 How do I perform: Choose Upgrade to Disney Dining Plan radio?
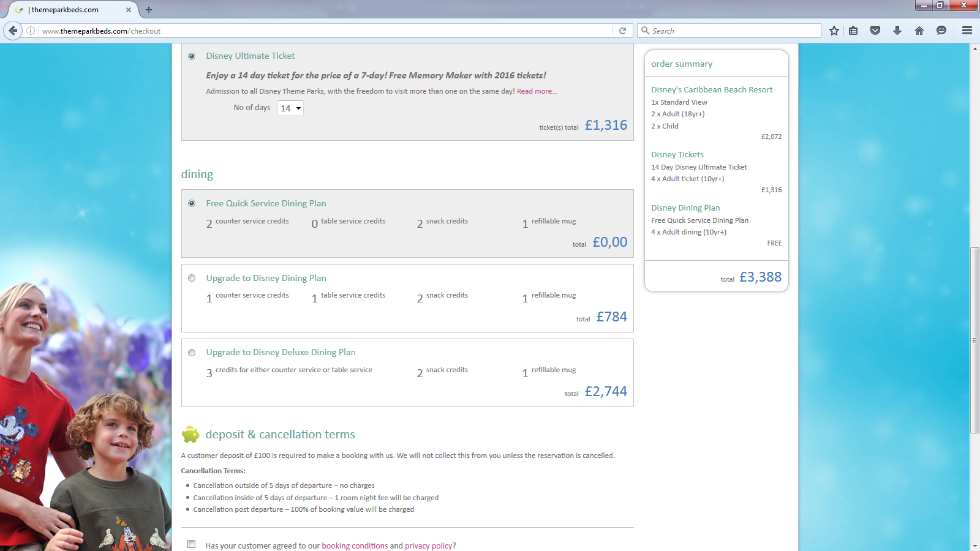point(192,278)
